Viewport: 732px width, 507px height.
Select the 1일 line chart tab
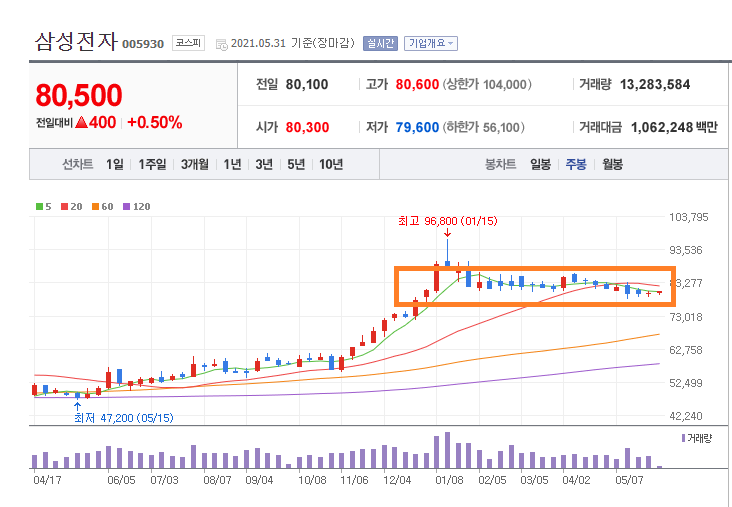coord(114,164)
